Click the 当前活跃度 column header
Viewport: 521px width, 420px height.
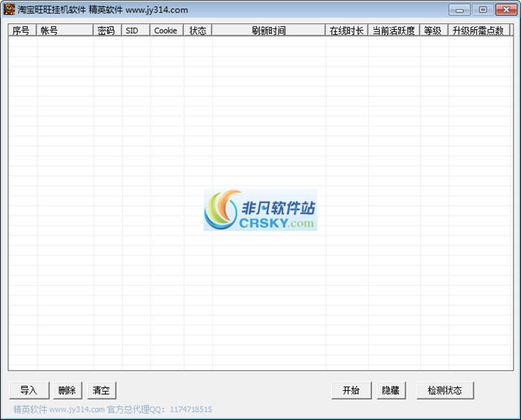(394, 31)
